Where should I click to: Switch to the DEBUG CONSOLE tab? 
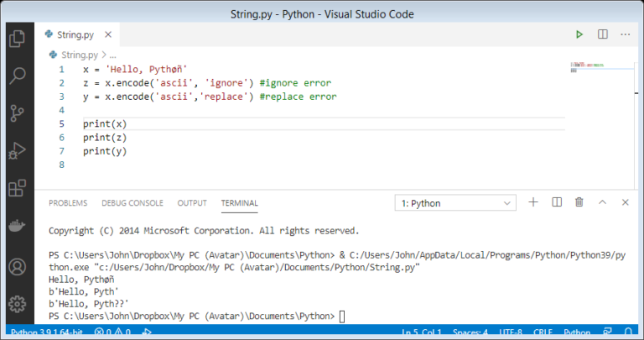132,203
